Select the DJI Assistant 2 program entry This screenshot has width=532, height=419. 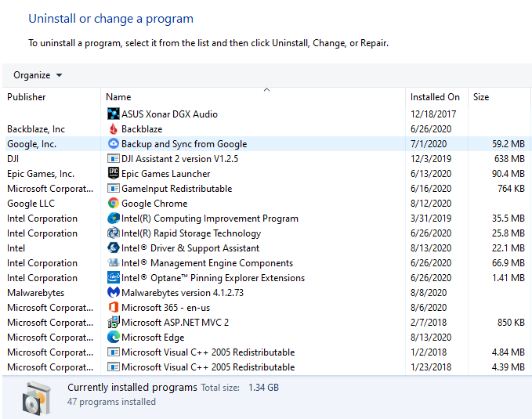click(x=179, y=159)
